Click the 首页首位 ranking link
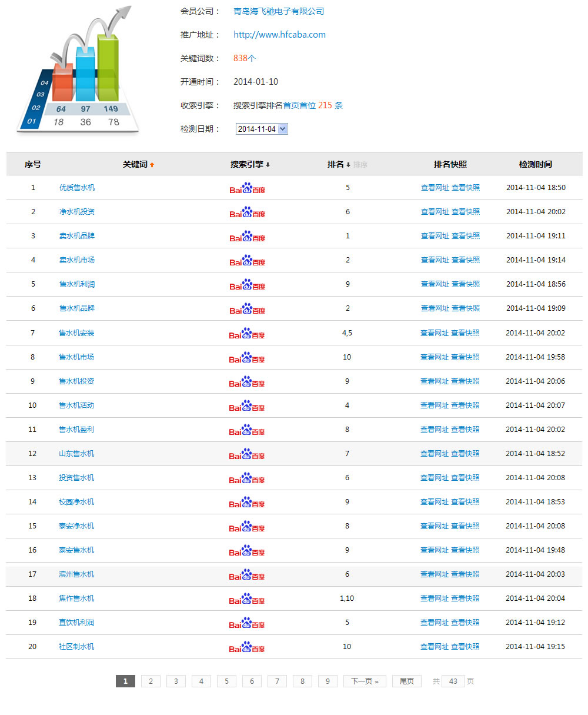The height and width of the screenshot is (715, 588). (299, 105)
